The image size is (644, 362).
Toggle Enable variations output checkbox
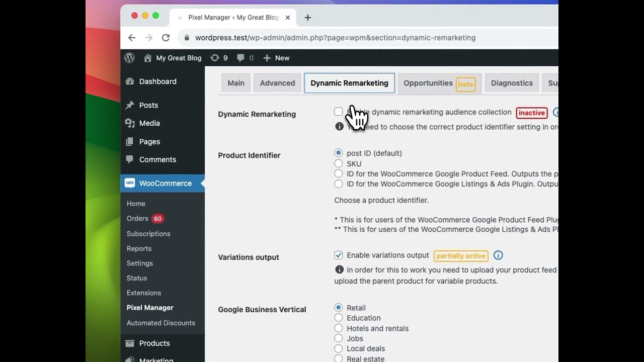339,255
